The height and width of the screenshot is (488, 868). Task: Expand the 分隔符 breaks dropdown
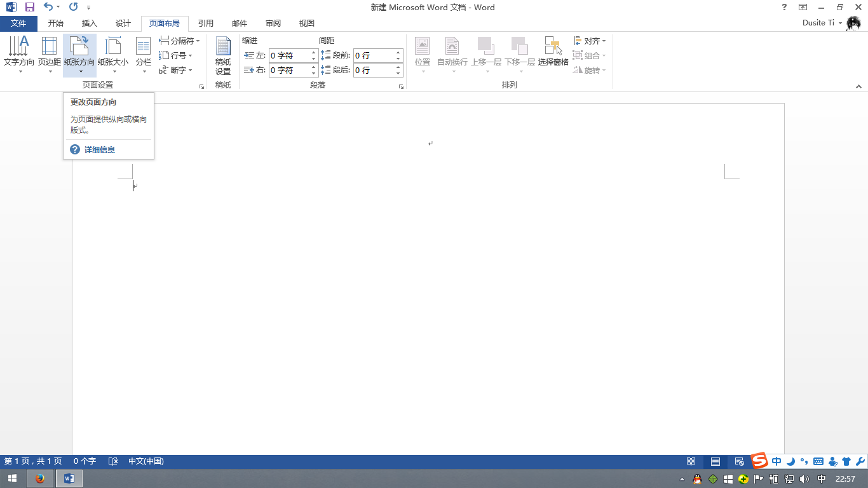tap(180, 41)
